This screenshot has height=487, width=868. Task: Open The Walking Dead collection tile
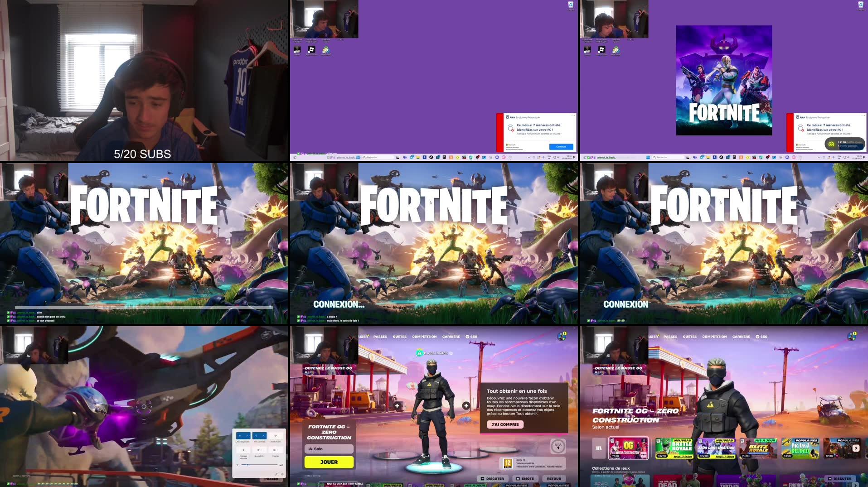683,481
